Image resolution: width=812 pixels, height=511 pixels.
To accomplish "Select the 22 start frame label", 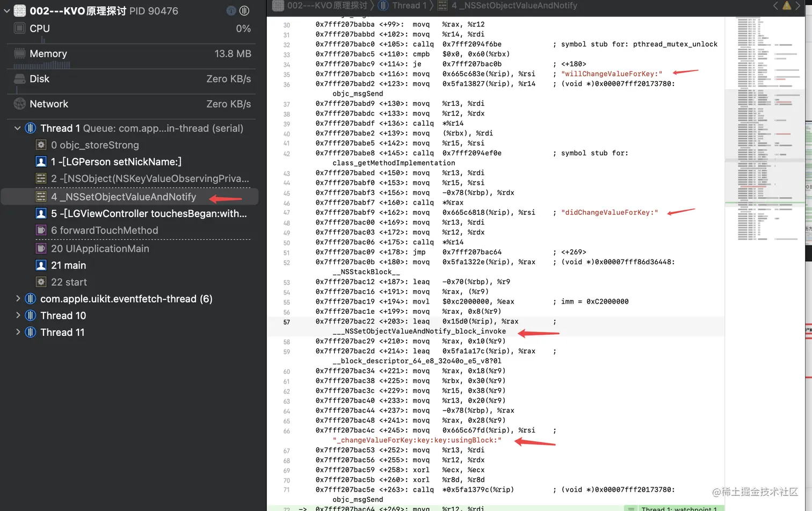I will (69, 282).
